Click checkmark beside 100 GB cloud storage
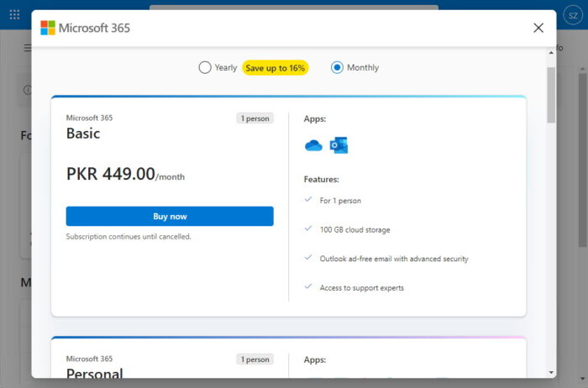This screenshot has height=388, width=588. (308, 228)
